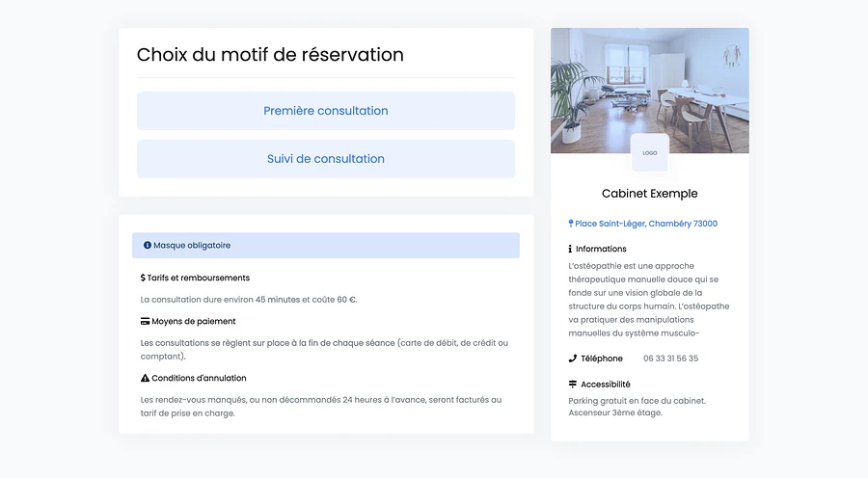Click the text about 45 minutes and 60 €
This screenshot has width=868, height=478.
(x=249, y=300)
